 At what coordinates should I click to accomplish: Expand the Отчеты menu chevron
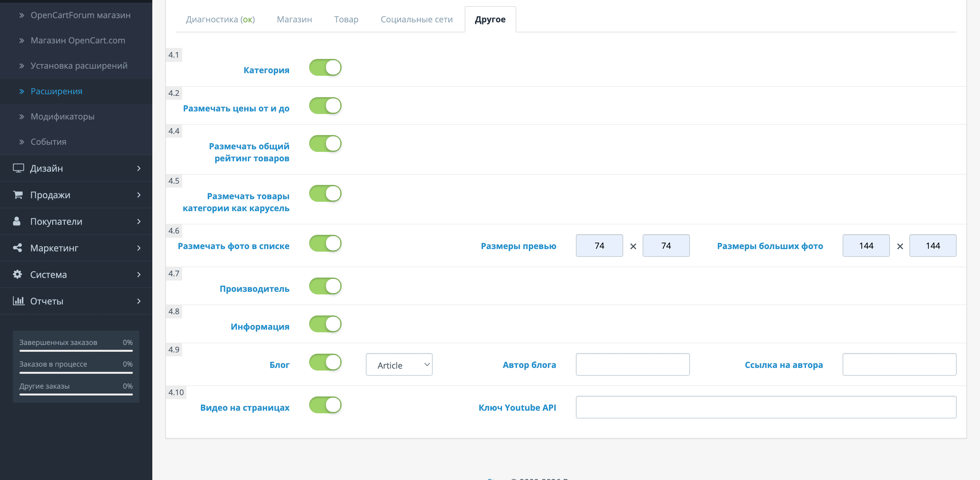(139, 301)
